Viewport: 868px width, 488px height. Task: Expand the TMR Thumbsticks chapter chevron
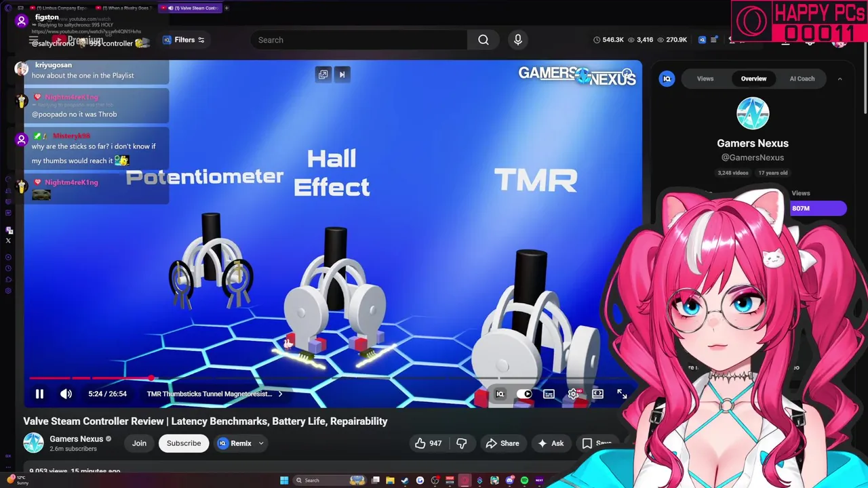(280, 394)
